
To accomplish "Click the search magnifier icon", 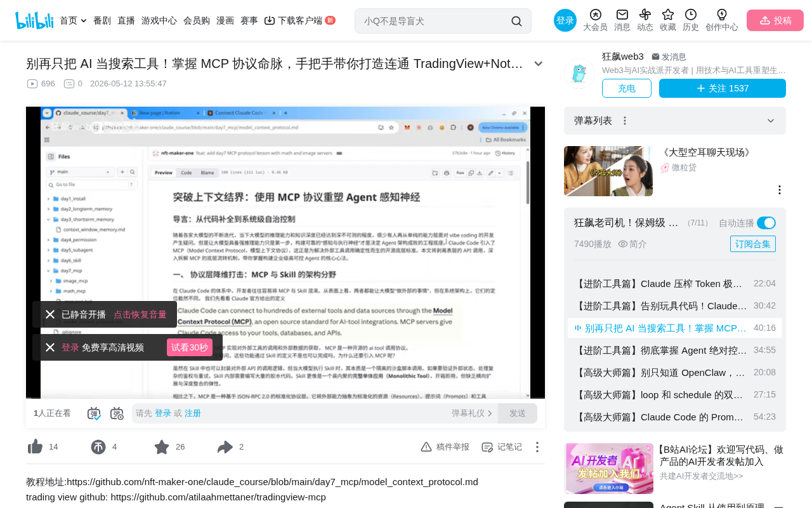I will pyautogui.click(x=516, y=21).
